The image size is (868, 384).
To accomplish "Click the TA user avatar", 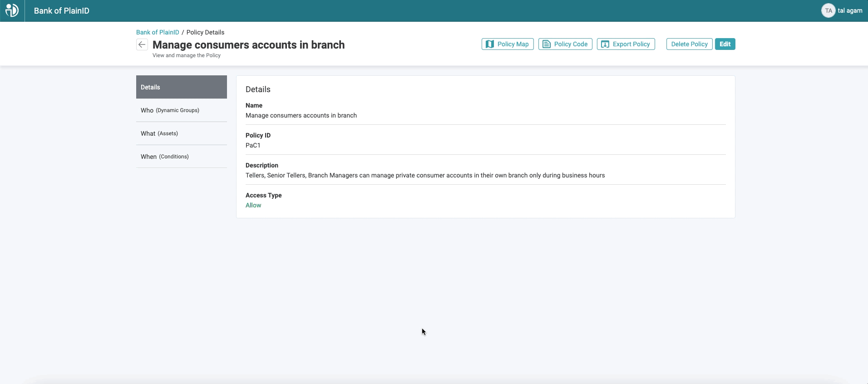I will [828, 10].
